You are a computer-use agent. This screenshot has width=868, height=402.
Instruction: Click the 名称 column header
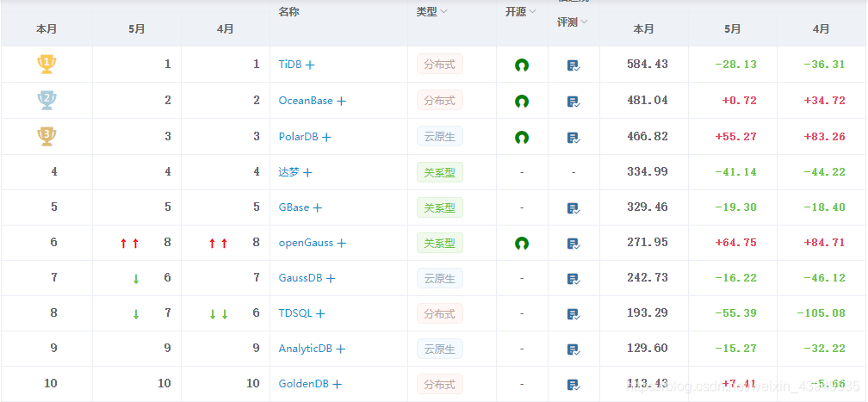tap(288, 11)
